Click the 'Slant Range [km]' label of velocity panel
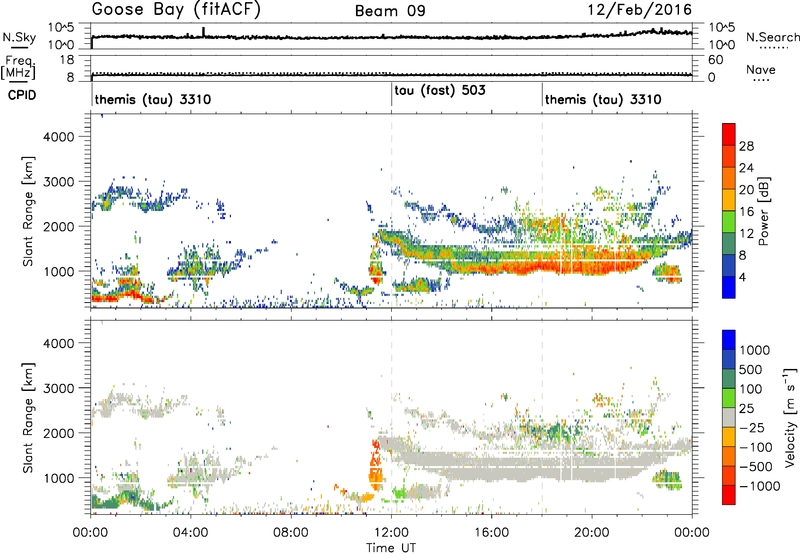Viewport: 800px width, 554px height. (x=29, y=417)
